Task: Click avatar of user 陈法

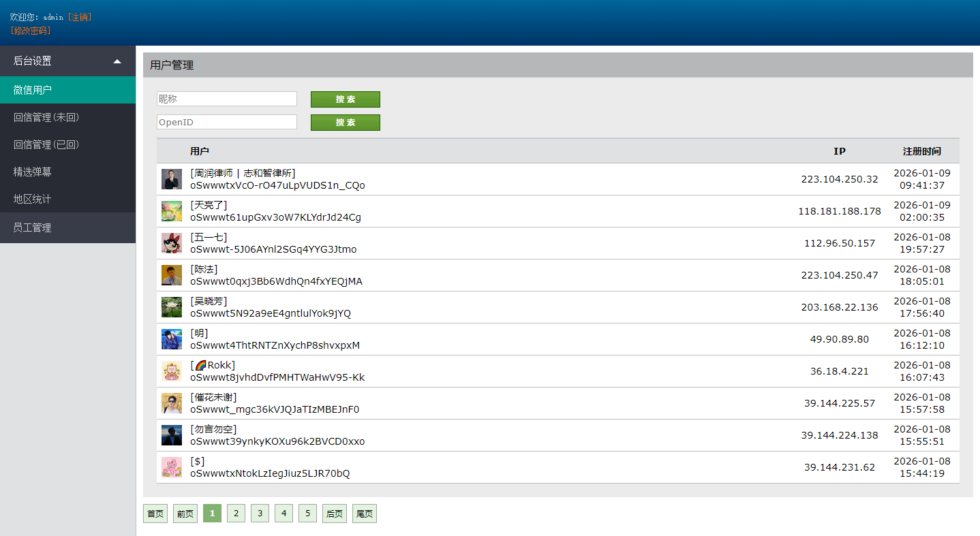Action: tap(172, 275)
